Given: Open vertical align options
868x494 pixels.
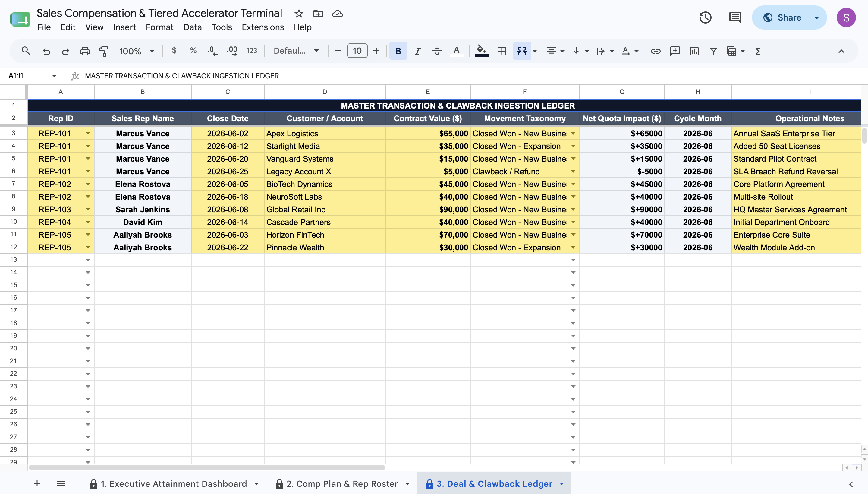Looking at the screenshot, I should [580, 51].
